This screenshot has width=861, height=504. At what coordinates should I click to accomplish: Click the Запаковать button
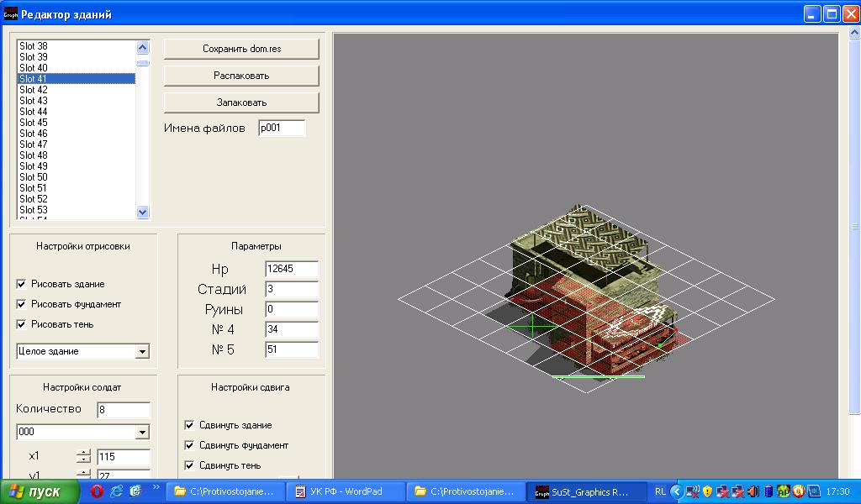click(x=241, y=102)
